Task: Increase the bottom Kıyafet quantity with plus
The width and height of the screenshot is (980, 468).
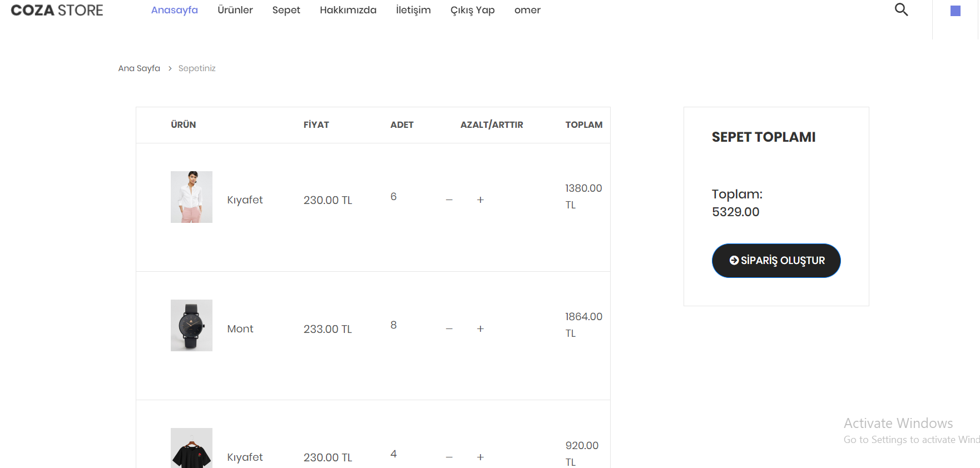Action: 480,457
